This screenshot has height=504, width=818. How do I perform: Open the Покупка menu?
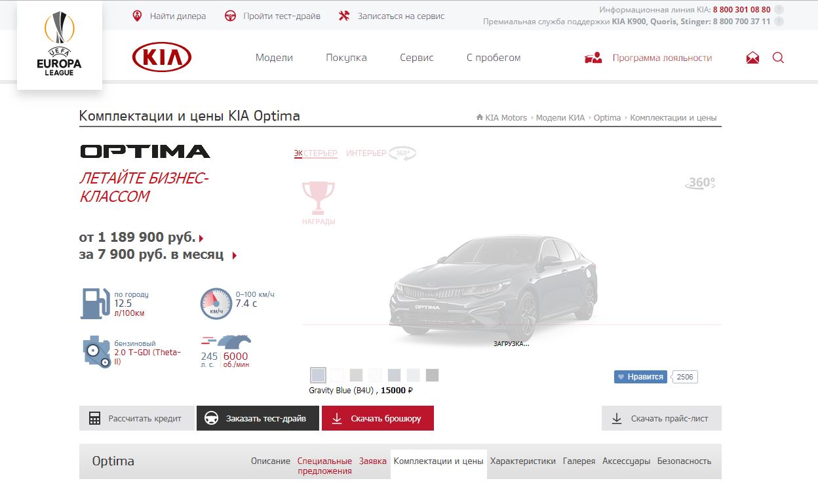click(346, 58)
